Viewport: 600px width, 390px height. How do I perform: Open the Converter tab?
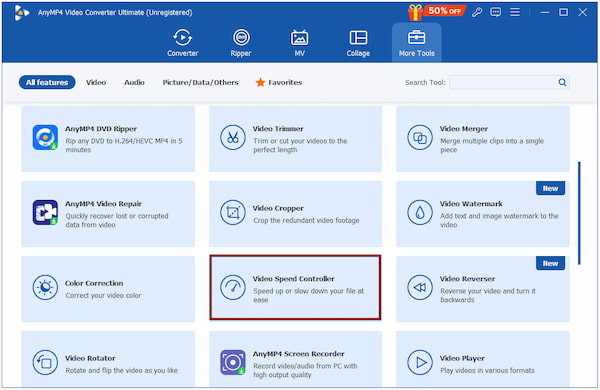pyautogui.click(x=183, y=43)
